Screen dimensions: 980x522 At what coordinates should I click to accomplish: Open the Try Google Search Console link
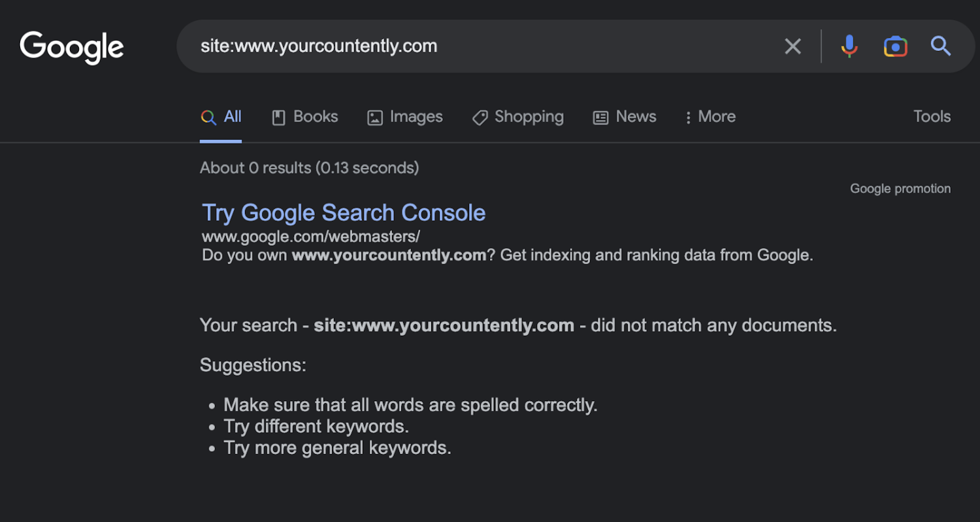(344, 213)
